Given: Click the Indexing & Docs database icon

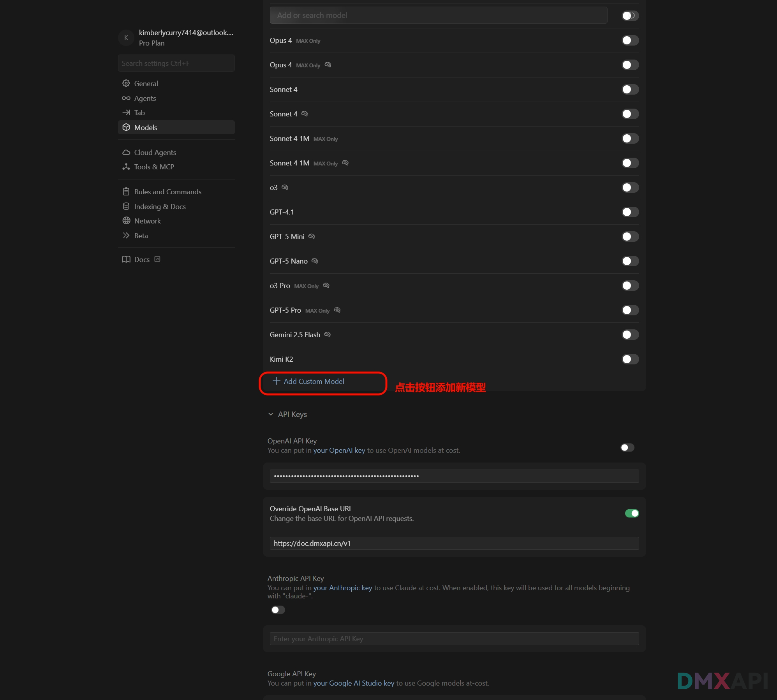Looking at the screenshot, I should coord(126,206).
